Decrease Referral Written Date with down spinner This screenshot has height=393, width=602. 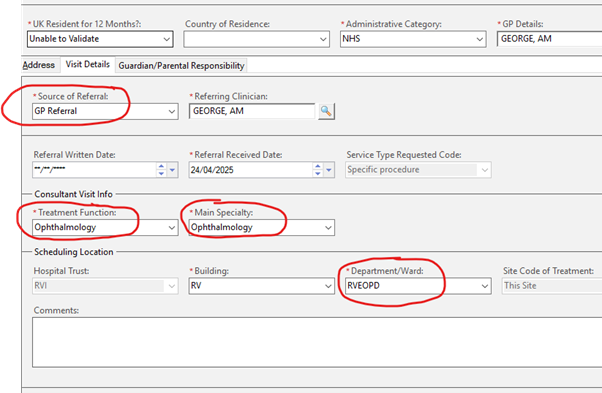coord(161,173)
